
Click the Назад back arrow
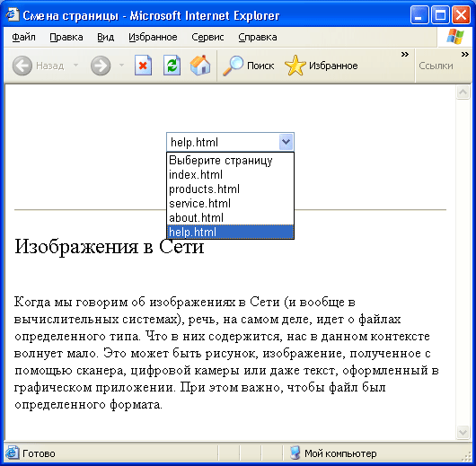coord(22,66)
